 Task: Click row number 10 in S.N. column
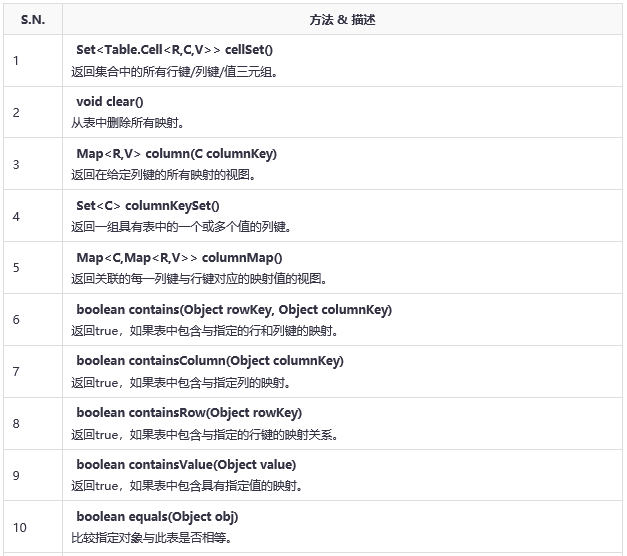click(x=20, y=527)
